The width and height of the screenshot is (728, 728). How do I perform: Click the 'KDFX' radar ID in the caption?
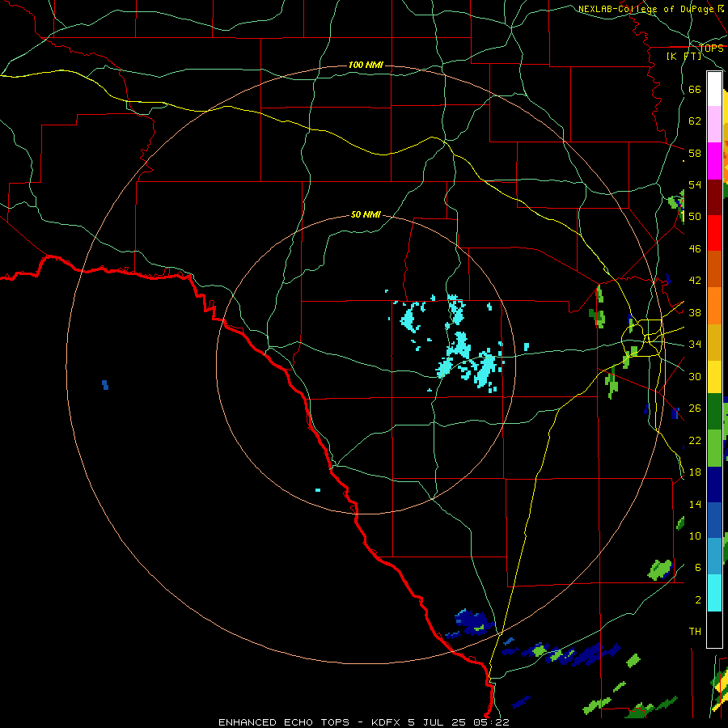[387, 722]
